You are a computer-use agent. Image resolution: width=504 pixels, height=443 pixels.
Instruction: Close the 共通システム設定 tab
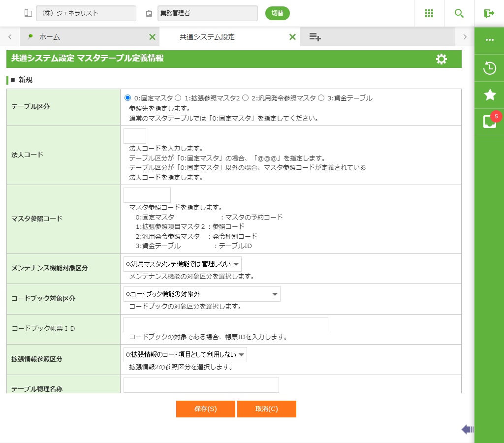(292, 37)
